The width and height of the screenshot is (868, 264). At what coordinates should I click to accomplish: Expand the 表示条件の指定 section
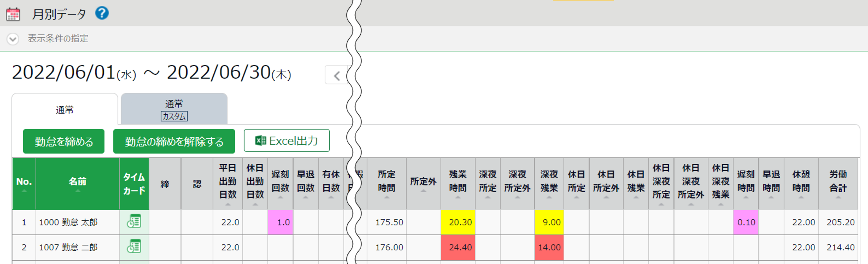click(13, 39)
